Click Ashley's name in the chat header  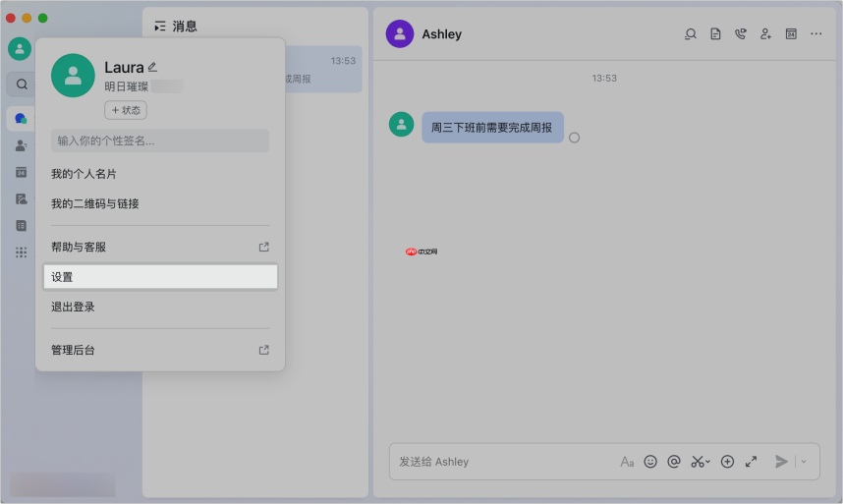point(441,34)
